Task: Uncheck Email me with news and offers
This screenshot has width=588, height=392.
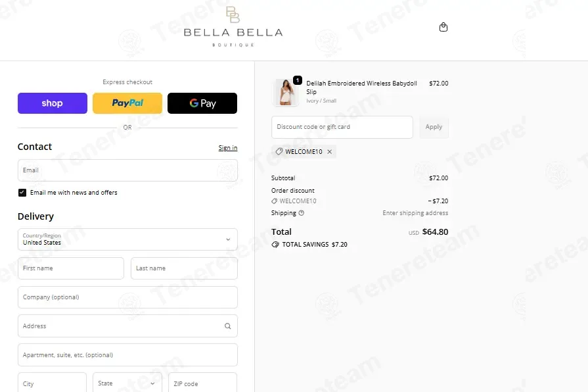Action: tap(22, 193)
